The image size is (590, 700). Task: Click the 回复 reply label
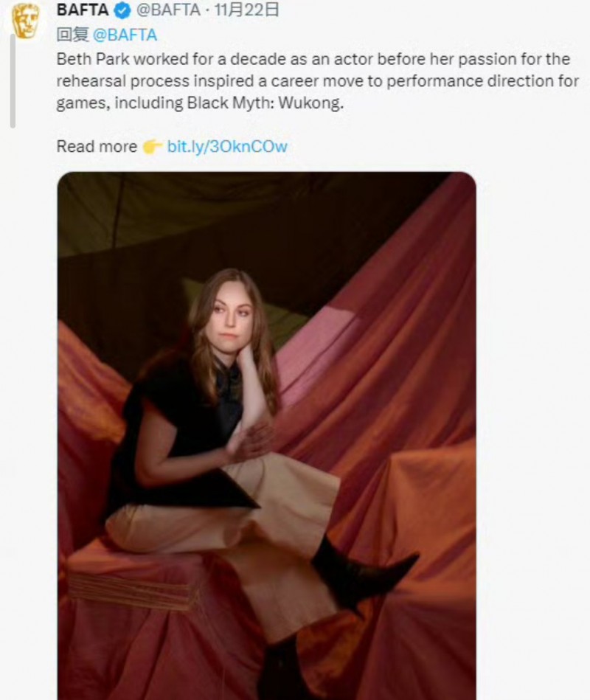coord(73,35)
